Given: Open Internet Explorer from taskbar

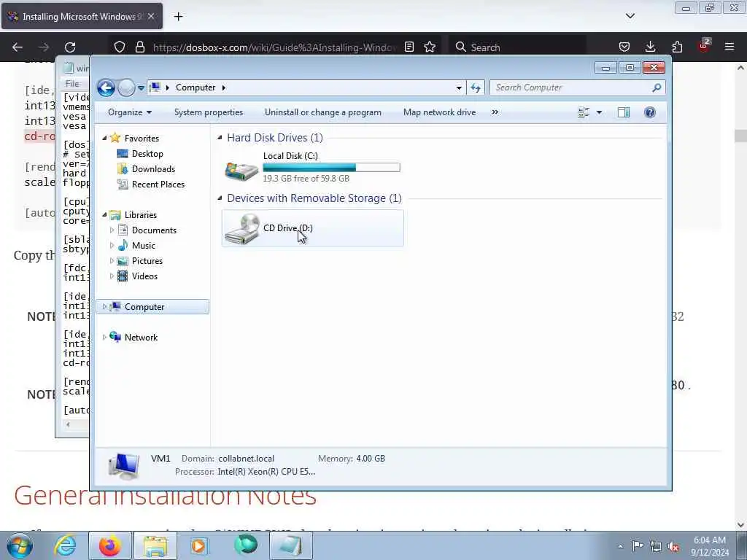Looking at the screenshot, I should [65, 545].
